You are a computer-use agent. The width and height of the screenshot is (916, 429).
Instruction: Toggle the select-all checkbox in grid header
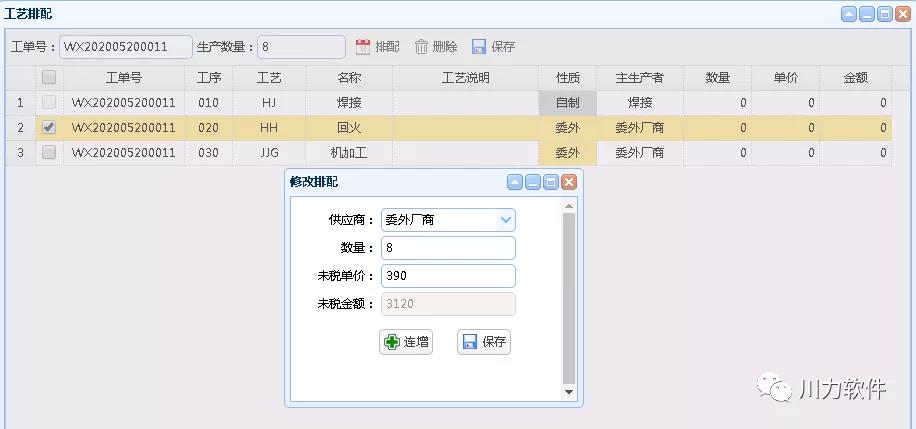[x=49, y=77]
